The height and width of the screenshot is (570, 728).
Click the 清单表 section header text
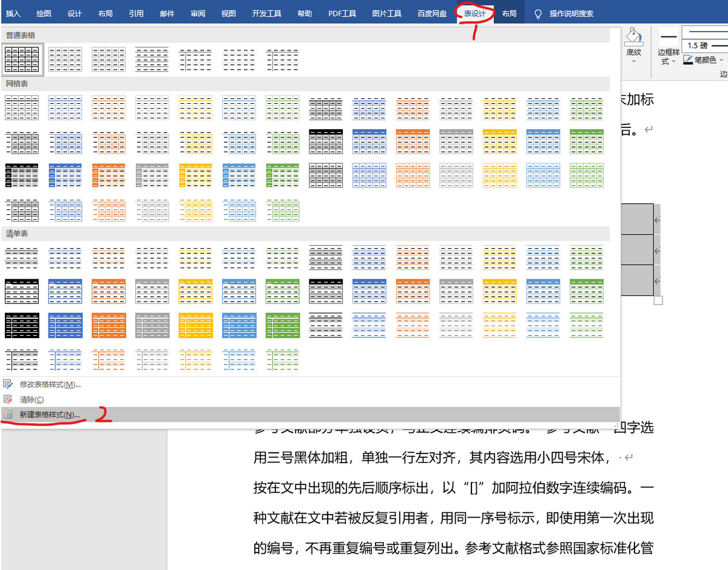[x=17, y=233]
